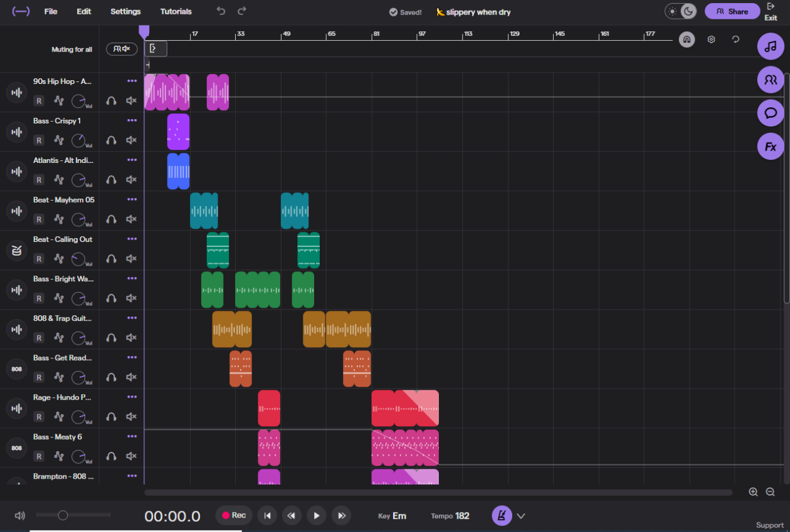Open automation on Bass - Crispy 1 track
The image size is (790, 532).
pyautogui.click(x=59, y=140)
